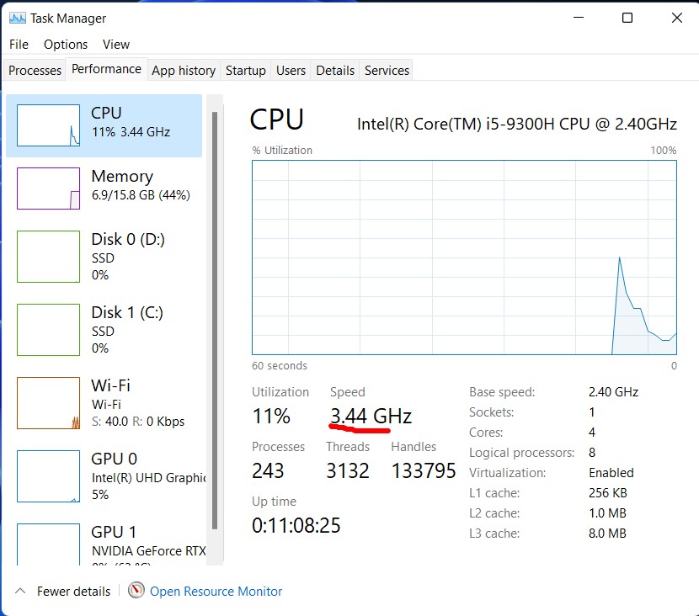Select the GPU 1 graph thumbnail
699x616 pixels.
coord(48,544)
